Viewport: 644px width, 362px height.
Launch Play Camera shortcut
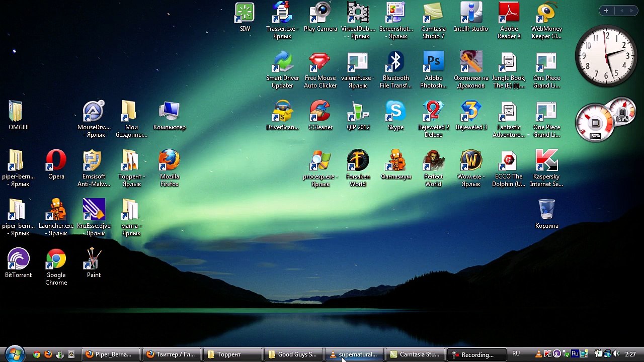[320, 17]
